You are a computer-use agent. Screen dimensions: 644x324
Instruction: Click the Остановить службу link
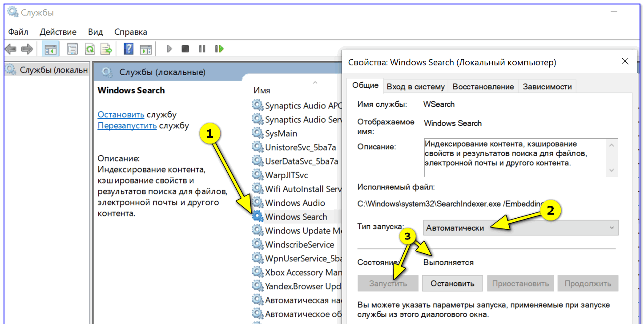tap(121, 114)
